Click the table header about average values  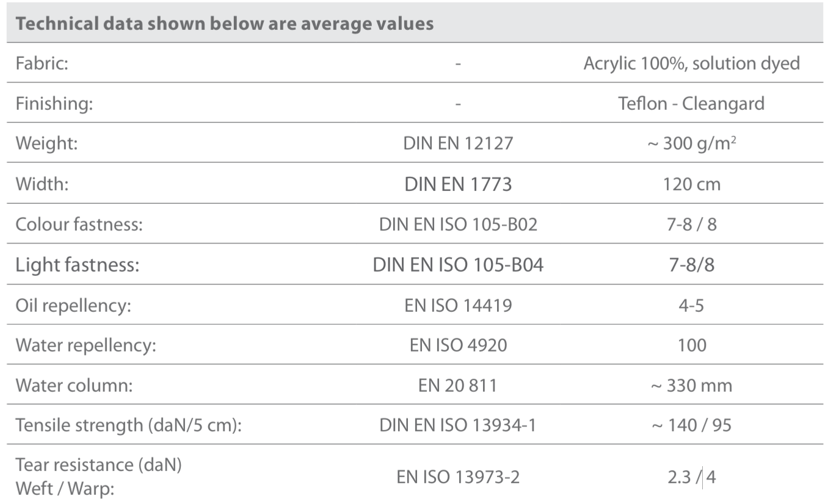tap(224, 24)
